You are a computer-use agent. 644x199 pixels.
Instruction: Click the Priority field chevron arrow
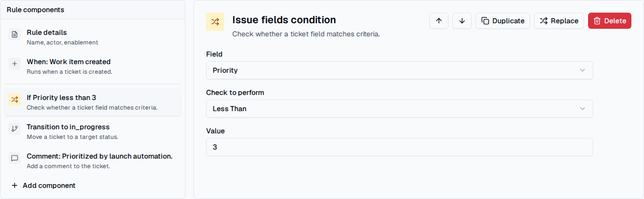pos(583,70)
